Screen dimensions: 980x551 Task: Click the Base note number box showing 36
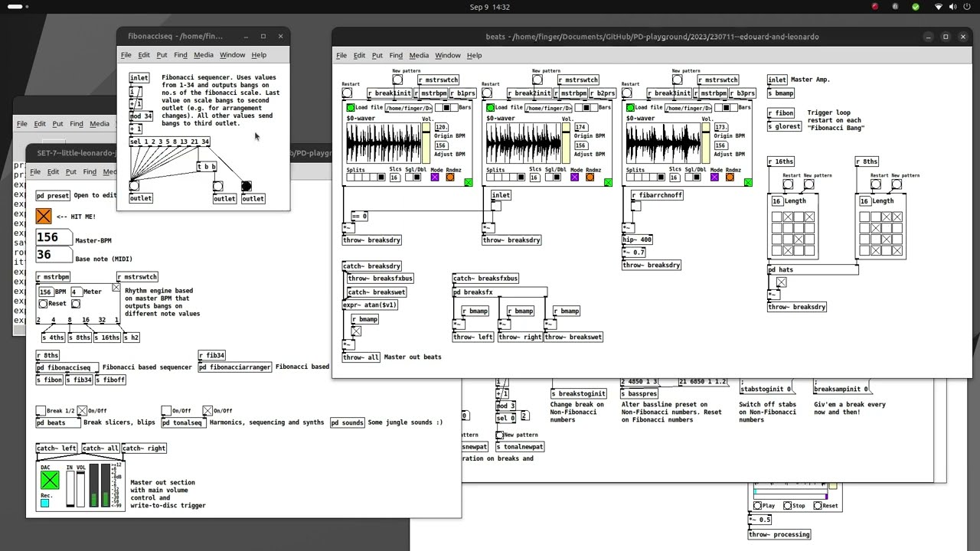[54, 255]
